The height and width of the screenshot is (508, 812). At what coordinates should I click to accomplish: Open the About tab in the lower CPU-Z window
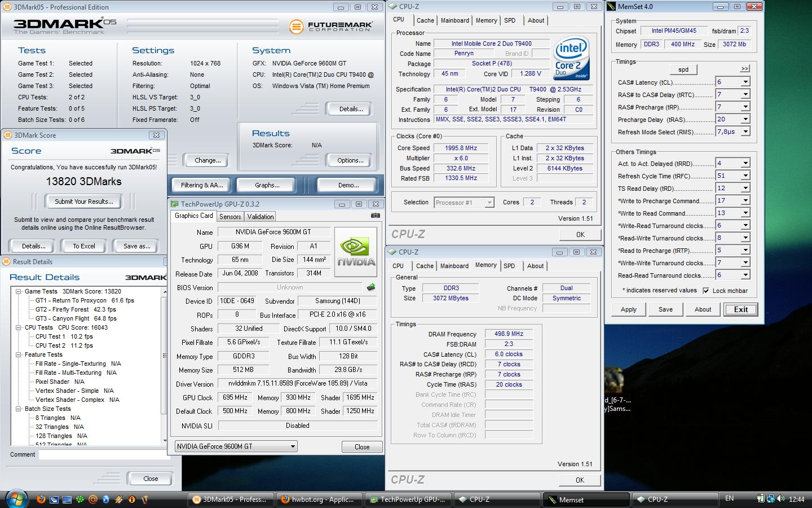[535, 266]
